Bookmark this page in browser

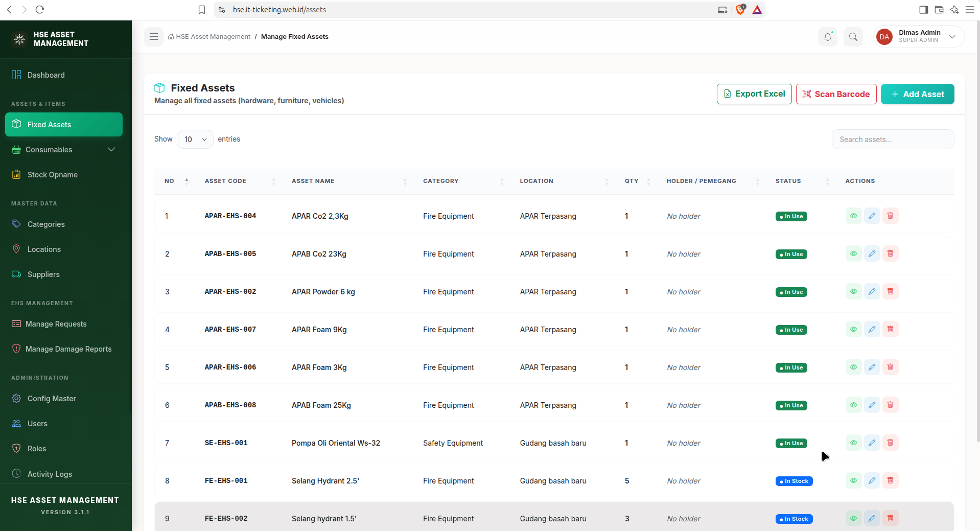tap(202, 10)
